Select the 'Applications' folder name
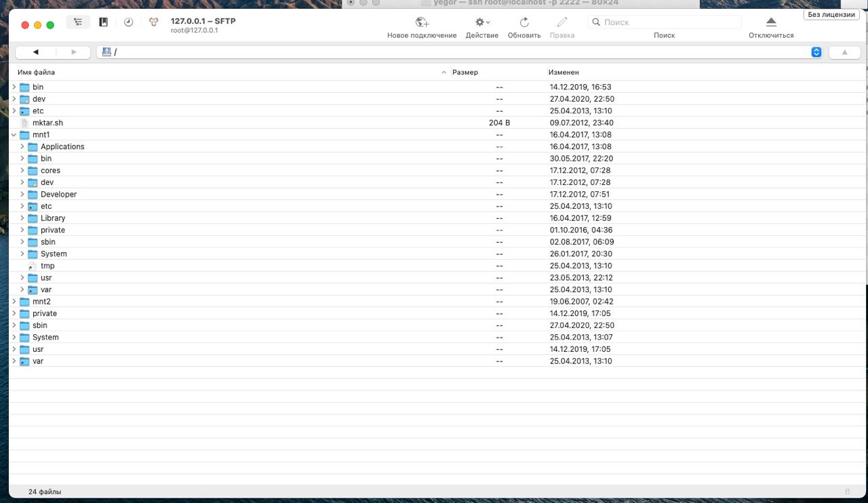868x503 pixels. click(x=62, y=146)
